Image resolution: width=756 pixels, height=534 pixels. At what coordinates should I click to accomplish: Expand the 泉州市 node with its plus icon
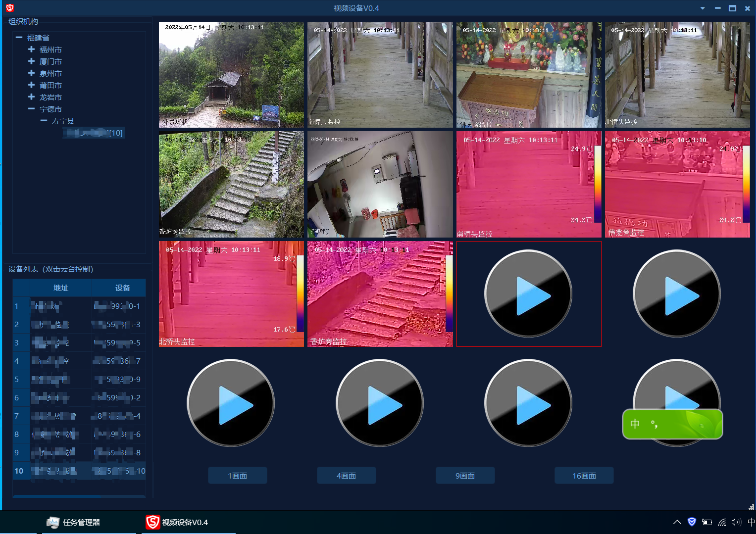pos(31,73)
